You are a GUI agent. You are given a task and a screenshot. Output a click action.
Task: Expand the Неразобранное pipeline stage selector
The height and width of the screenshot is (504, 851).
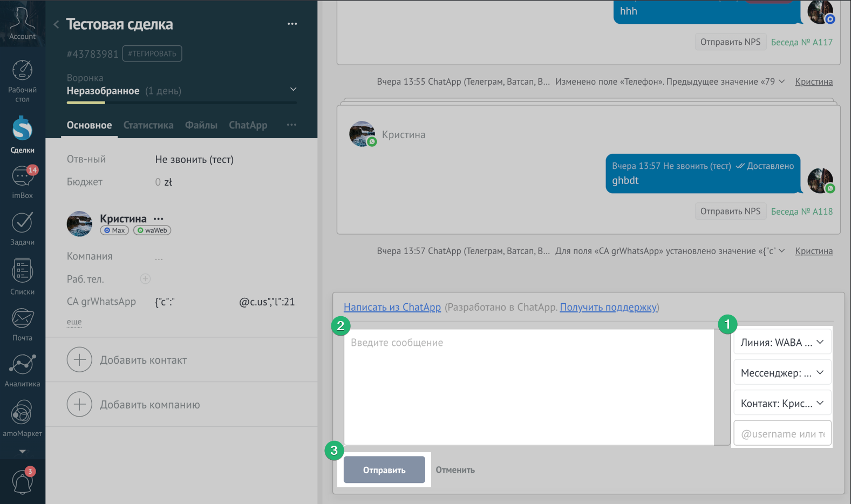point(293,90)
